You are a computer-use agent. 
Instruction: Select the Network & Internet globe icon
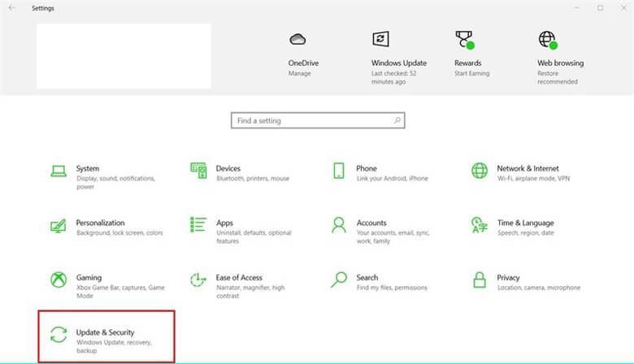[x=480, y=171]
